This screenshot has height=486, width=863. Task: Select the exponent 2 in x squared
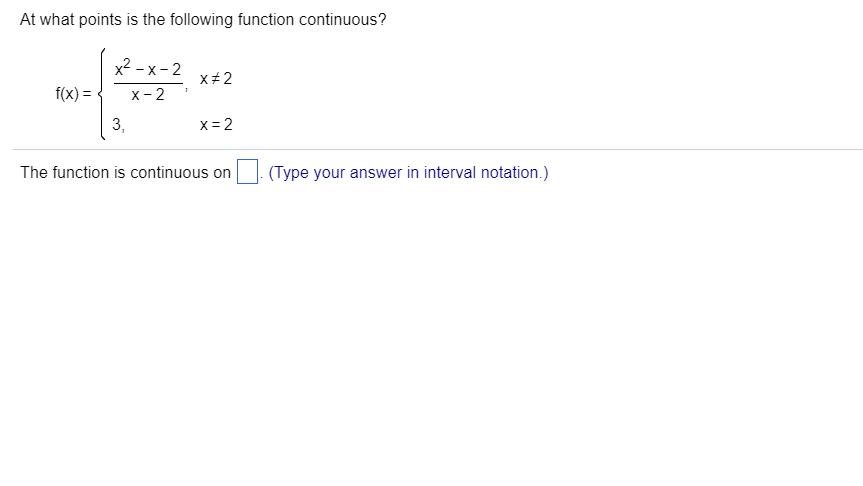point(127,62)
